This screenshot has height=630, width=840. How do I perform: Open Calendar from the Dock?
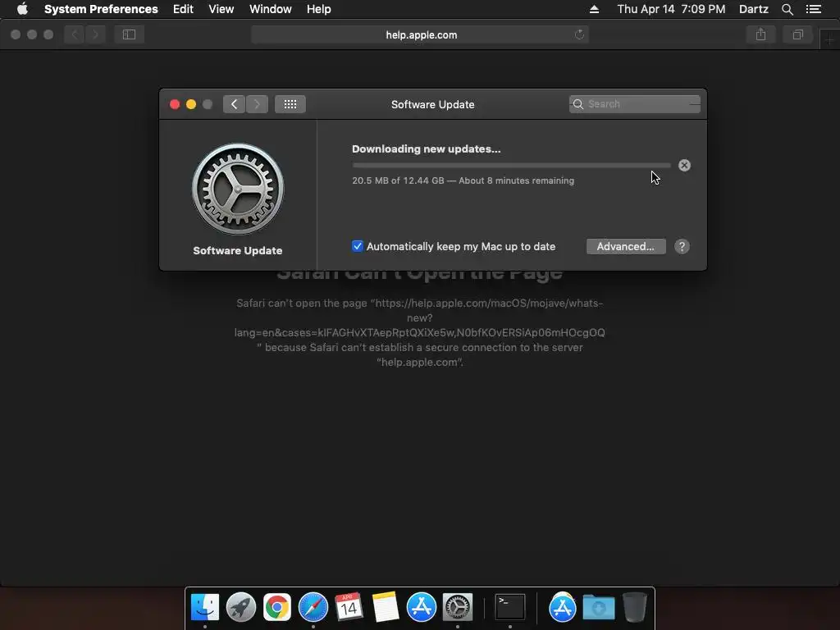pyautogui.click(x=349, y=607)
